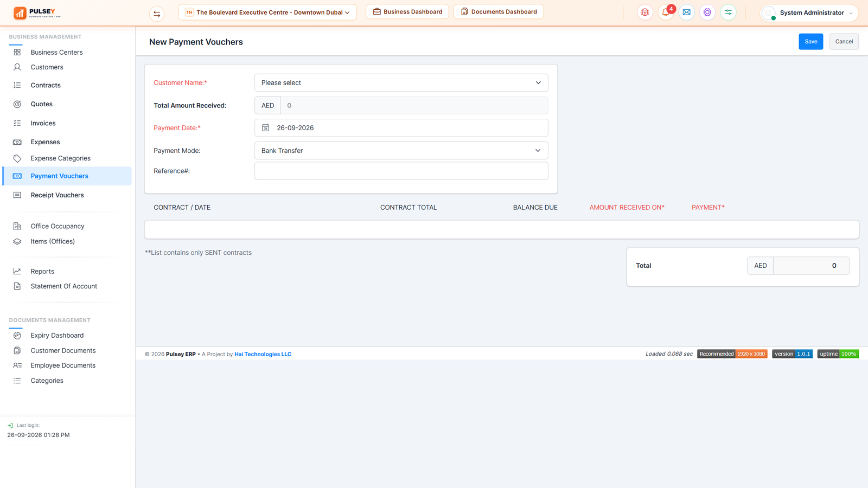Click the Reports chart icon
This screenshot has width=868, height=488.
tap(17, 271)
